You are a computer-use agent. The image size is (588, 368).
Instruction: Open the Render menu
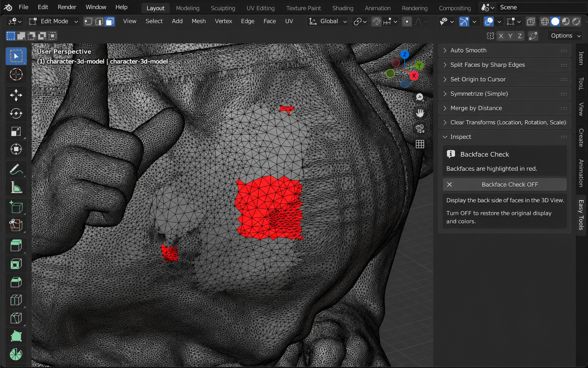67,7
